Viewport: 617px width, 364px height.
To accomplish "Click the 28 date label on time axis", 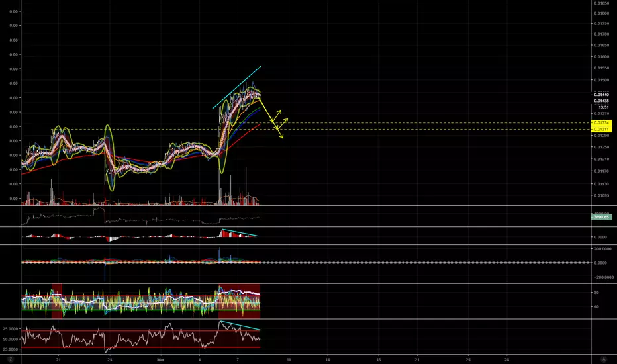I will [507, 359].
